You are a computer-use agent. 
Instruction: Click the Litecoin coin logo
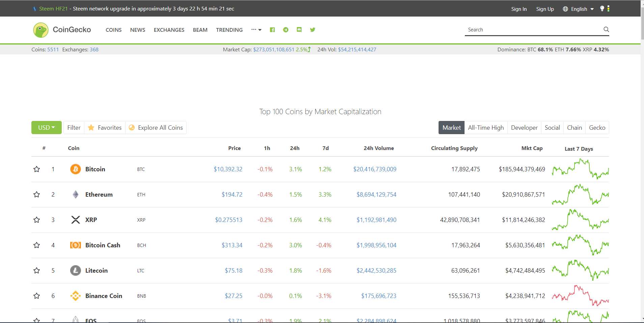tap(76, 270)
